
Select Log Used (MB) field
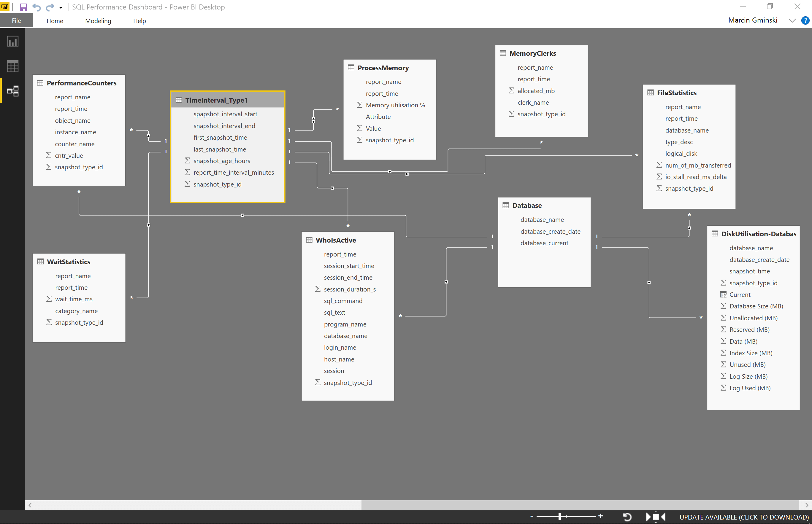(750, 388)
